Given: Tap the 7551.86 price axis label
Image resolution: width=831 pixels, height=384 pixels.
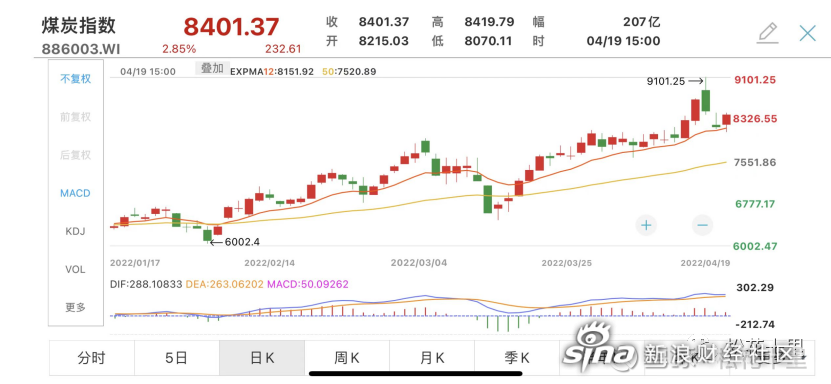Looking at the screenshot, I should tap(755, 163).
